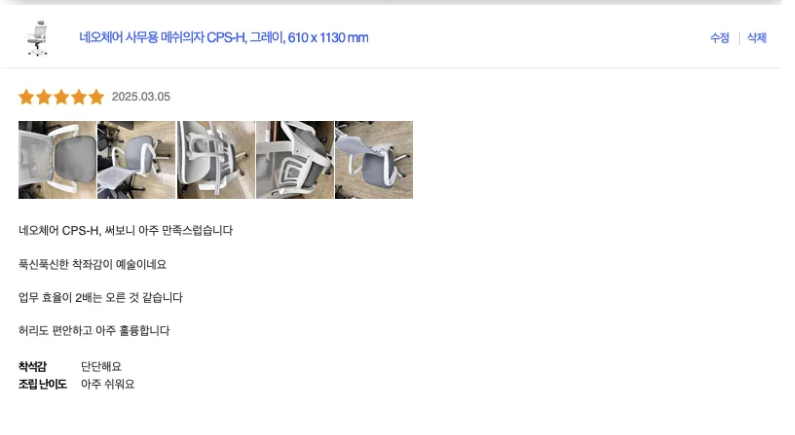Open the fifth review photo thumbnail
This screenshot has height=435, width=795.
click(374, 160)
